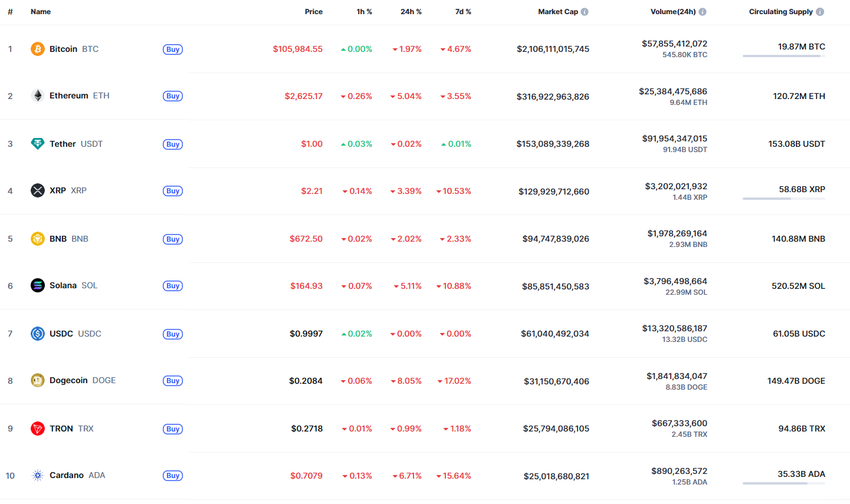Buy BNB using its Buy button
This screenshot has height=504, width=850.
(173, 239)
